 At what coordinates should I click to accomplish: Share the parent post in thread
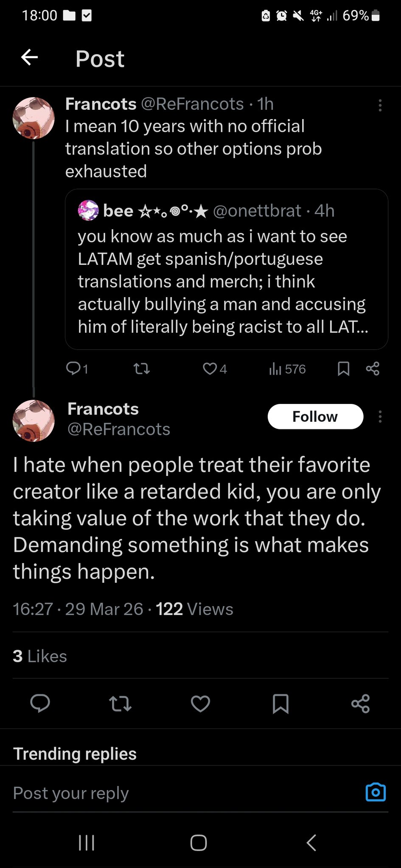pos(373,369)
